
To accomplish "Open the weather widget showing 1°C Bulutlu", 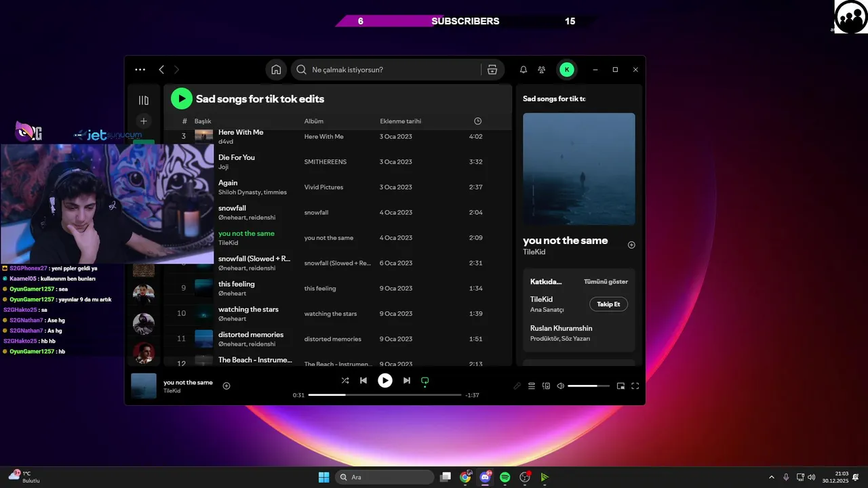I will (x=24, y=476).
